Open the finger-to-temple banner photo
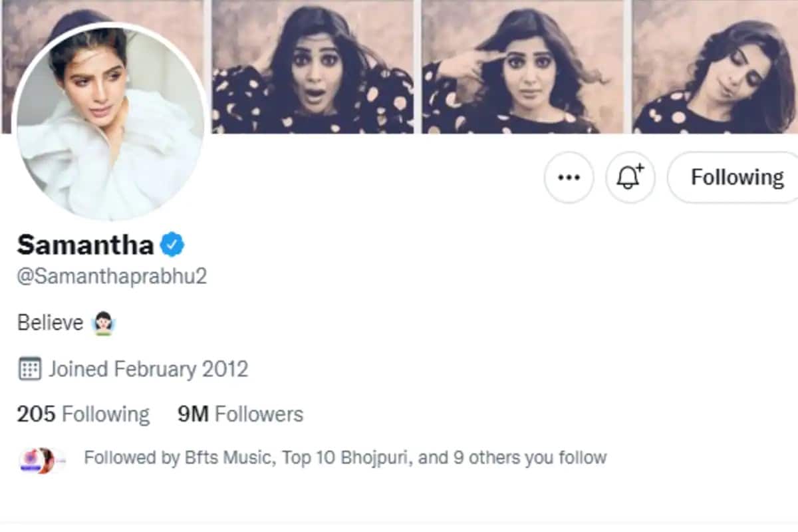Image resolution: width=798 pixels, height=532 pixels. click(x=523, y=66)
